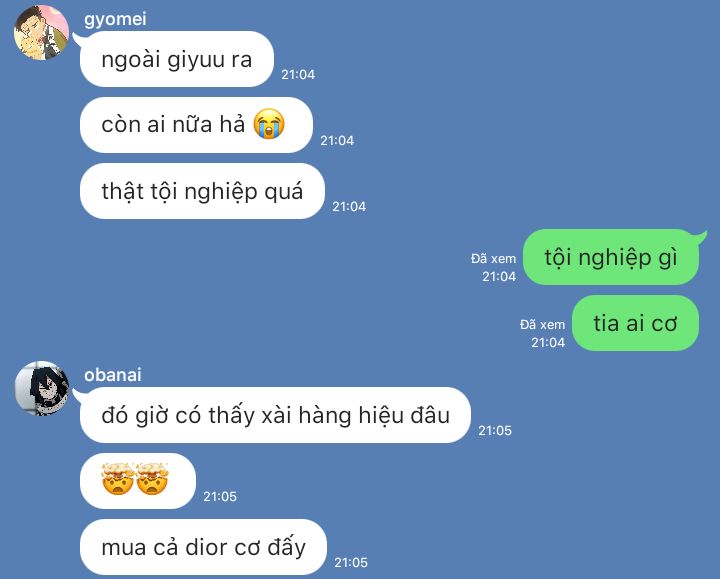The image size is (720, 579).
Task: Open gyomei's profile avatar
Action: 42,33
